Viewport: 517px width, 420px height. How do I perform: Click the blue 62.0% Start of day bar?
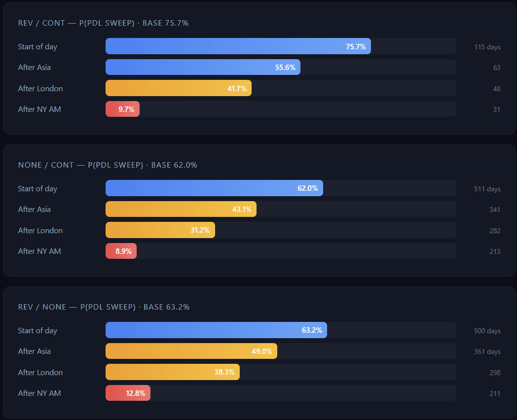(x=214, y=188)
